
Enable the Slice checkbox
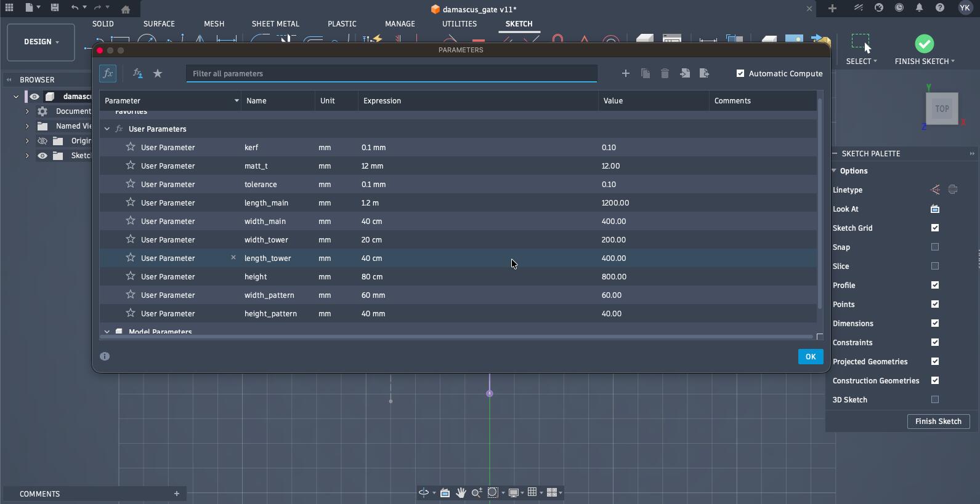(x=935, y=266)
